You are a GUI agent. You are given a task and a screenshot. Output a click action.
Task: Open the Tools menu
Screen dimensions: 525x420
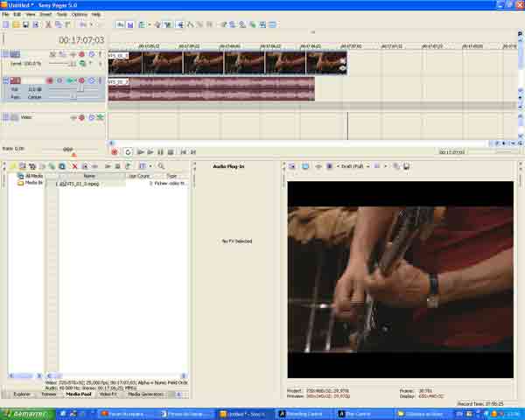click(61, 15)
